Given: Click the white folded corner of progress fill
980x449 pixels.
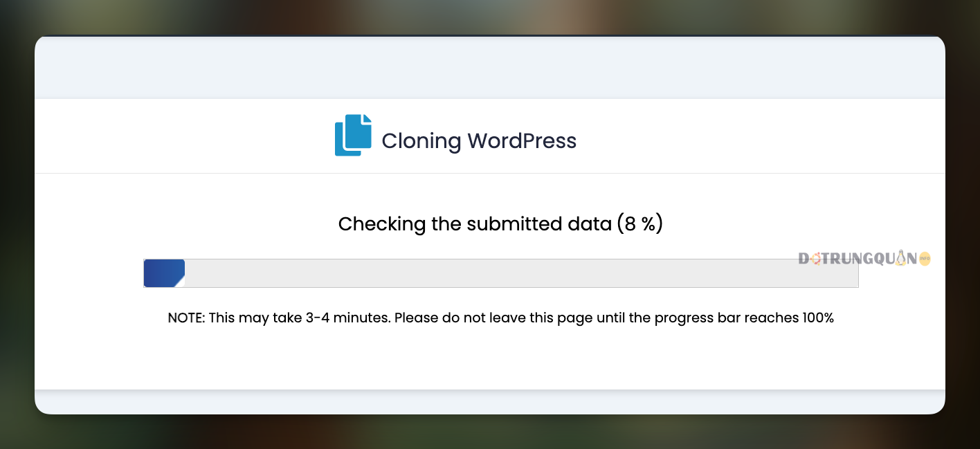Looking at the screenshot, I should click(x=181, y=282).
